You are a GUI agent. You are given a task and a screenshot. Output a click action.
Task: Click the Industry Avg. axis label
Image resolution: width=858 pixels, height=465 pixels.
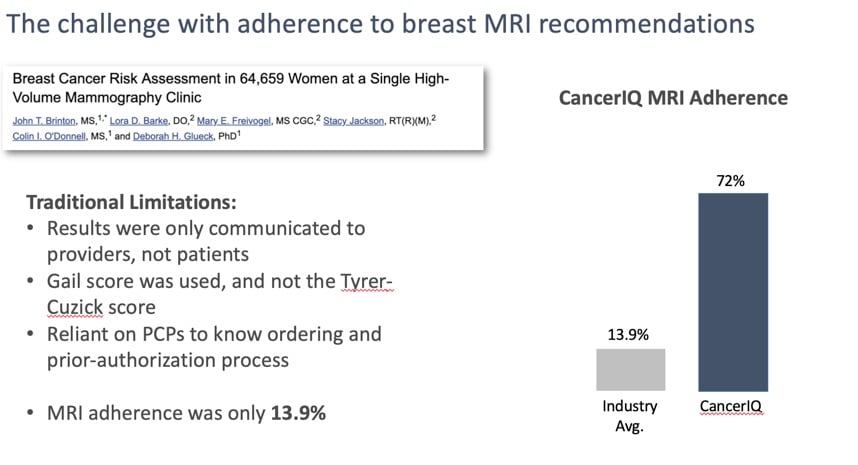point(630,416)
